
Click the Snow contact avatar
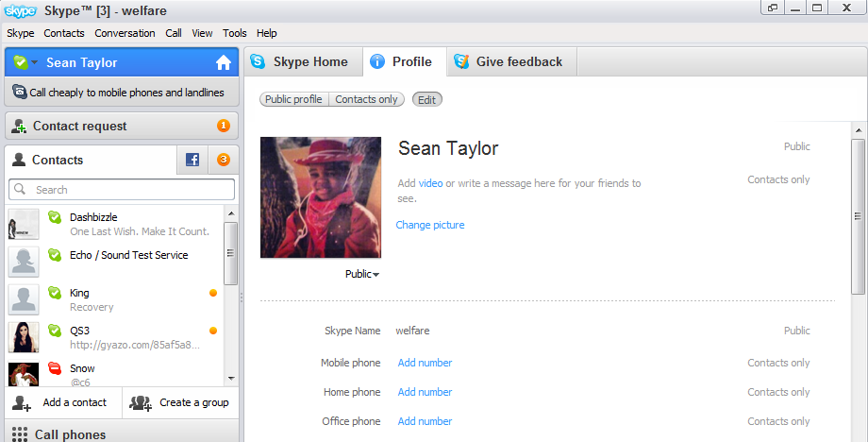coord(24,374)
